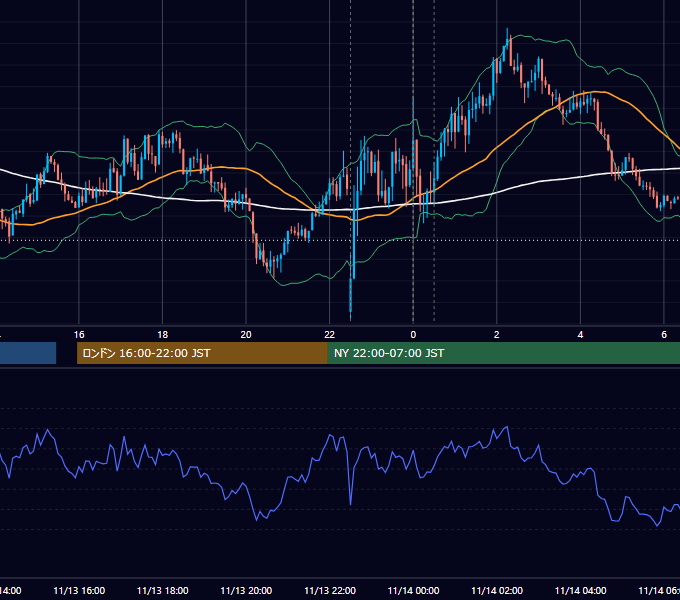
Task: Click the unlabeled blue session bar
Action: pos(28,353)
